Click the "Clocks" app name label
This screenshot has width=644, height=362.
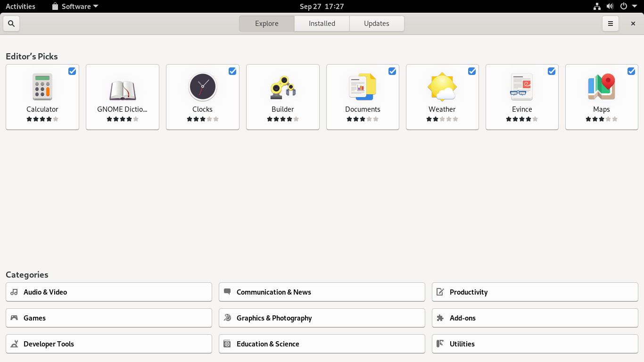(x=202, y=109)
